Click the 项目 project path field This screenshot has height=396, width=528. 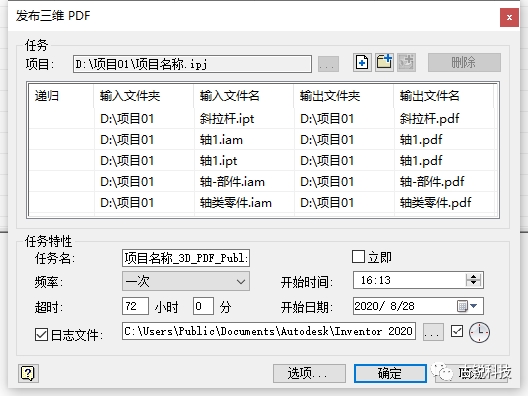[x=192, y=64]
